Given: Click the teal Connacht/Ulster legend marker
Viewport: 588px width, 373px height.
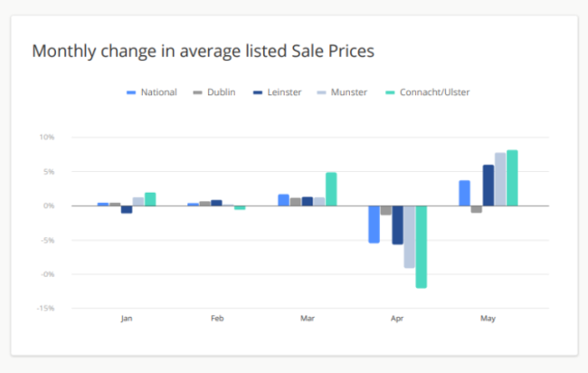Looking at the screenshot, I should pos(390,92).
